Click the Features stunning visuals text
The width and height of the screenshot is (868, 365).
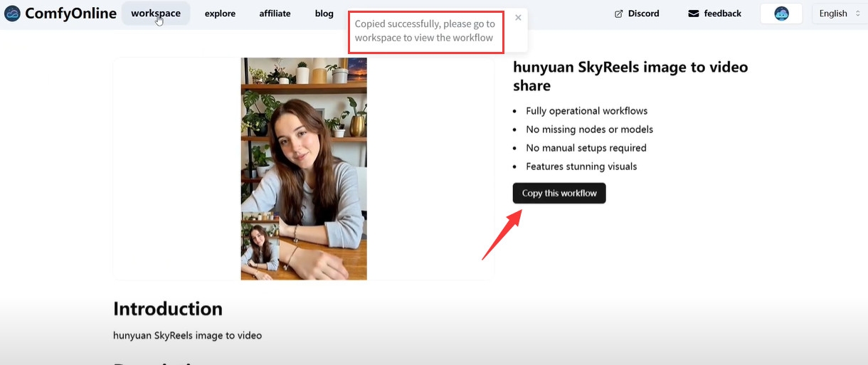581,166
